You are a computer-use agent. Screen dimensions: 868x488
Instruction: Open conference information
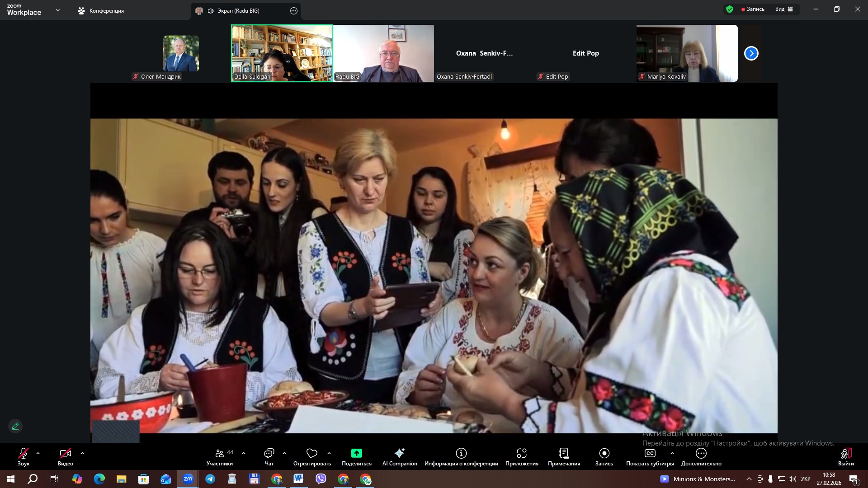[x=461, y=456]
